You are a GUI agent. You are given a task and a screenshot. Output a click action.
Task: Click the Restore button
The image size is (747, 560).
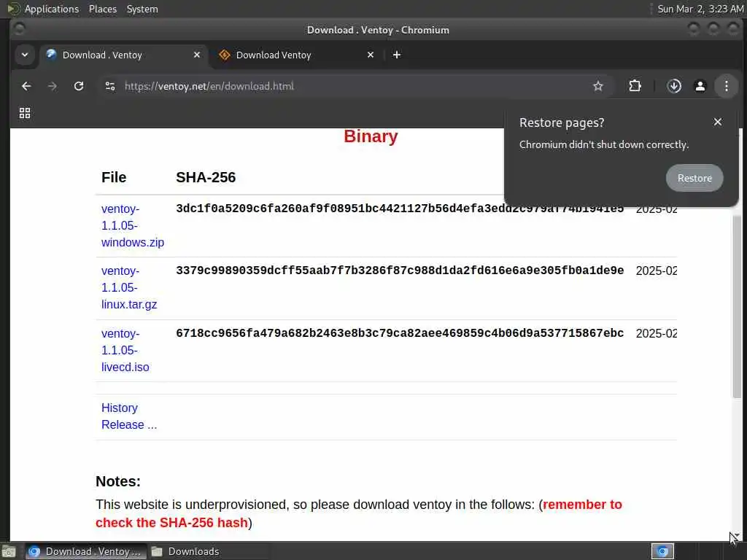(x=694, y=178)
